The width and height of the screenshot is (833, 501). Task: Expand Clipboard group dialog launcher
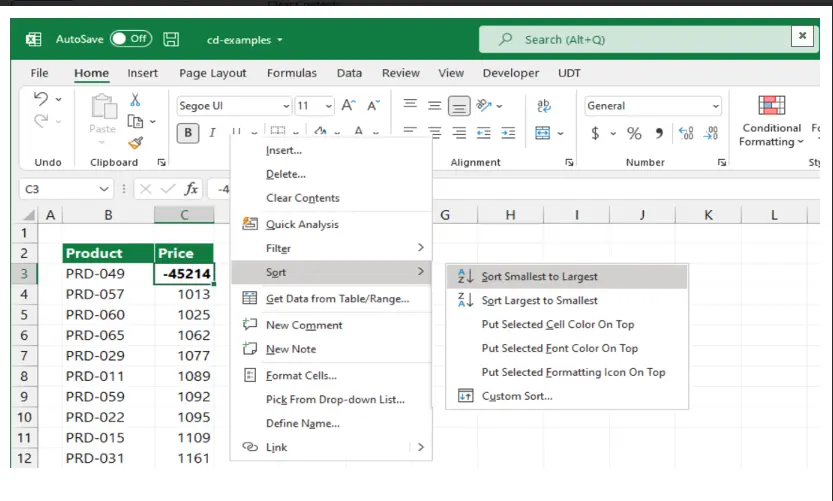(x=162, y=163)
